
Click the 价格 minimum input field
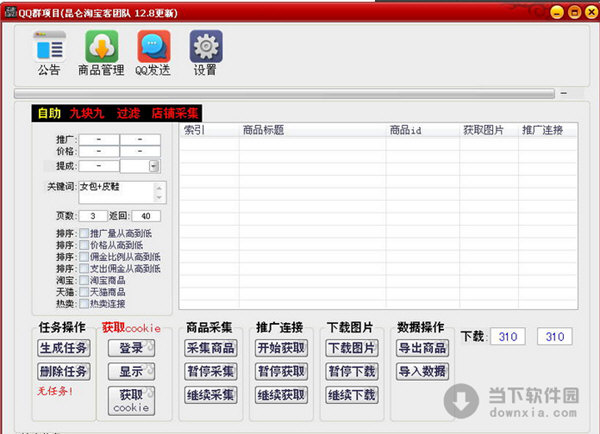coord(99,151)
